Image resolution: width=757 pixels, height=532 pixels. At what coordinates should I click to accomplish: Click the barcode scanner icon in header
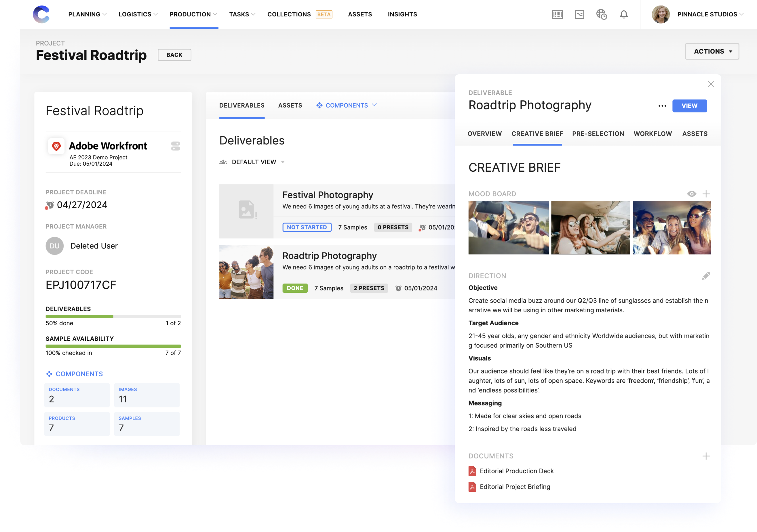coord(557,14)
